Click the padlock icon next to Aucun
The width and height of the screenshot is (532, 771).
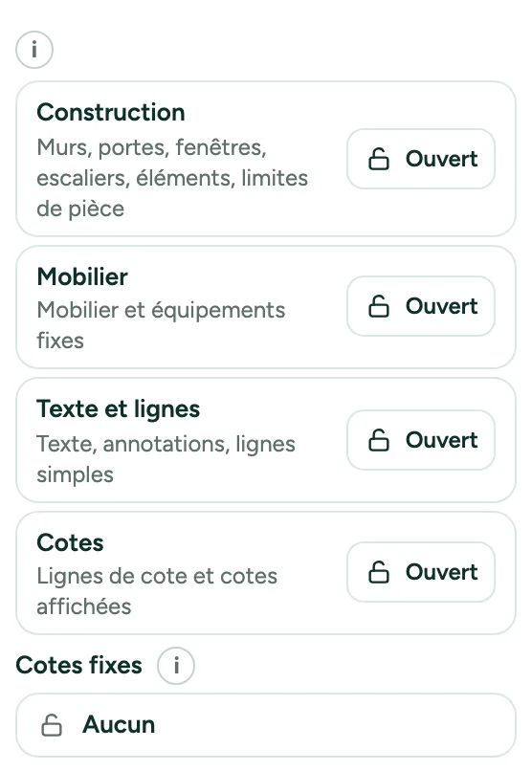[x=52, y=725]
